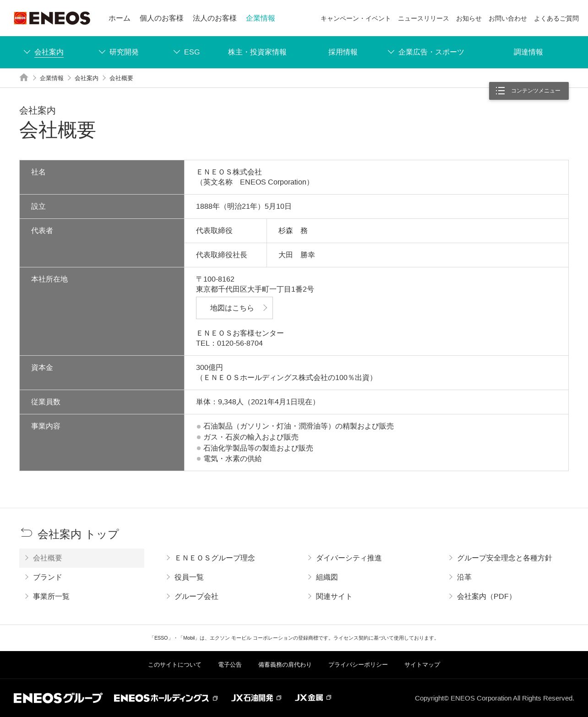Image resolution: width=588 pixels, height=717 pixels.
Task: Open このサイトについて footer link
Action: tap(174, 665)
